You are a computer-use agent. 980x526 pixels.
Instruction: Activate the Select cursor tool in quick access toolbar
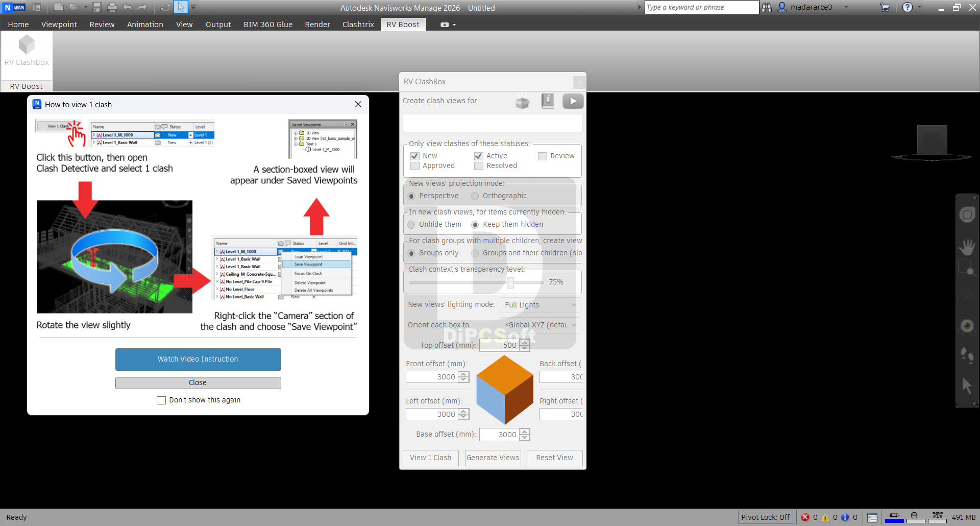[181, 7]
